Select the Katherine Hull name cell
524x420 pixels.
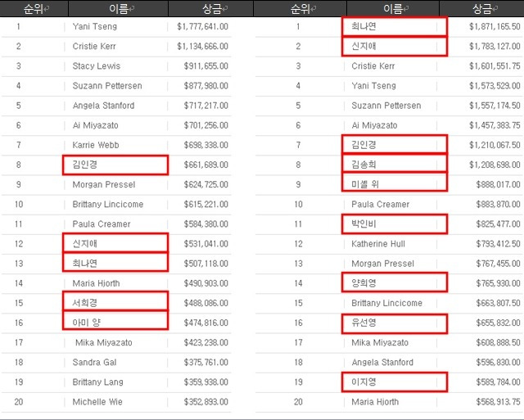click(x=378, y=243)
